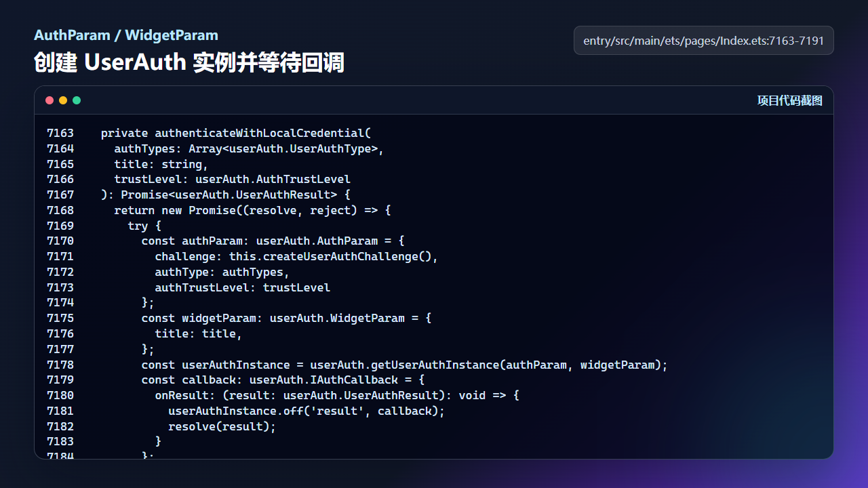Click code 'title: title,'
This screenshot has width=868, height=488.
click(199, 333)
